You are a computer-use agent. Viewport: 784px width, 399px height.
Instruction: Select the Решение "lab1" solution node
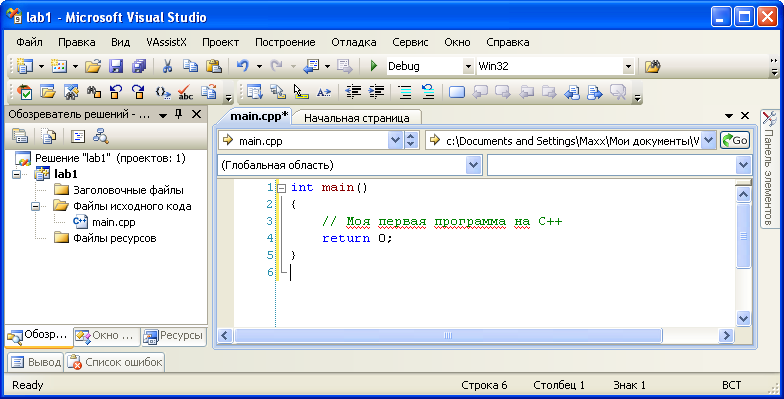click(x=110, y=158)
